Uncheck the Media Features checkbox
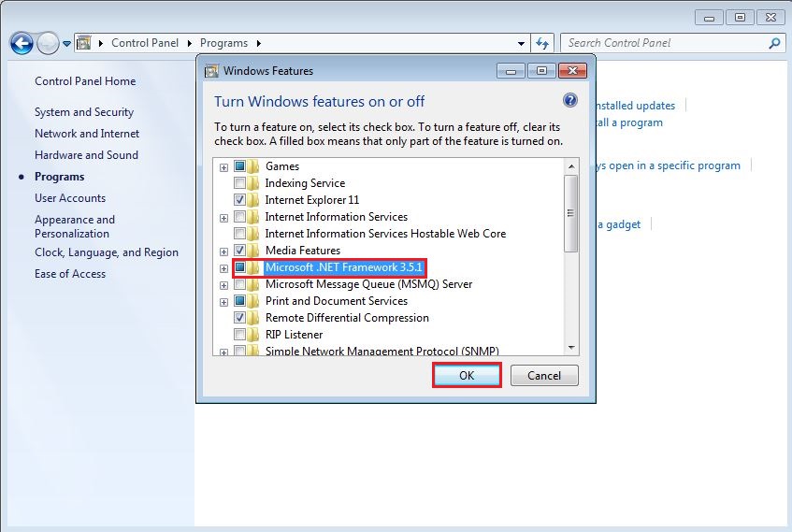 (240, 250)
